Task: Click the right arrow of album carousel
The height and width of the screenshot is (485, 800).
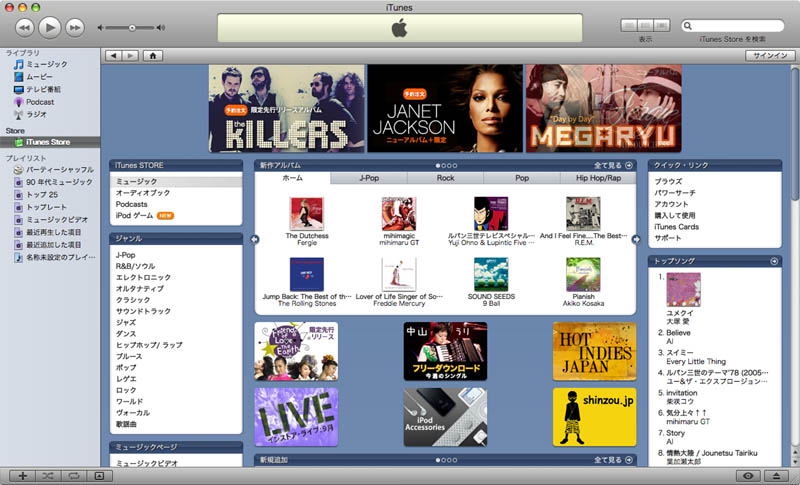Action: tap(636, 239)
